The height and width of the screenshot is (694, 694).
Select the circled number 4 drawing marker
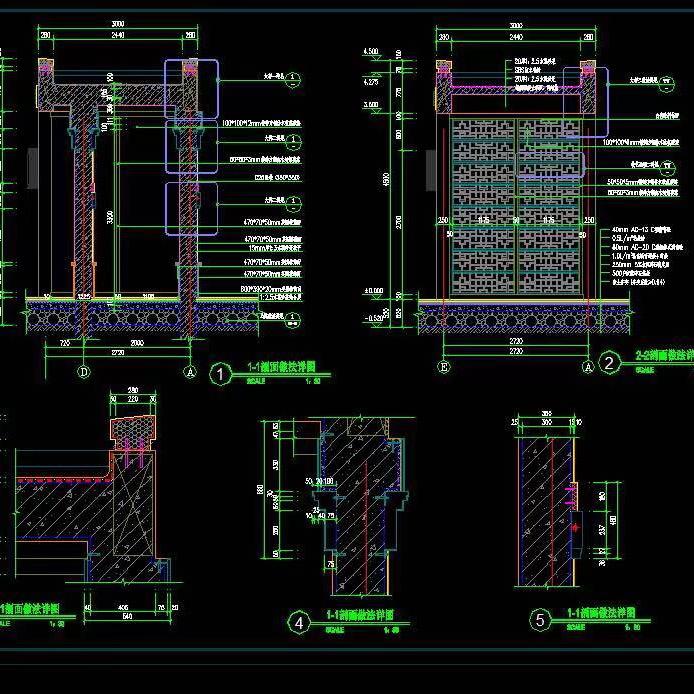coord(299,623)
